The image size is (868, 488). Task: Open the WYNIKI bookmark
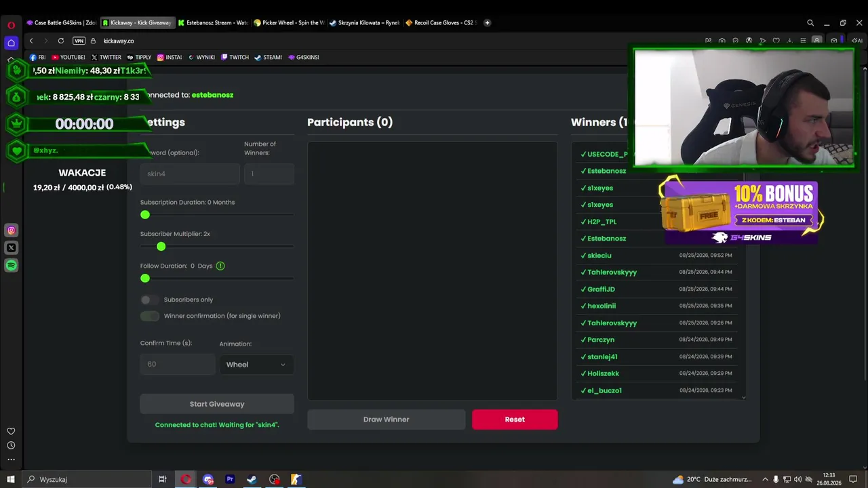coord(201,58)
